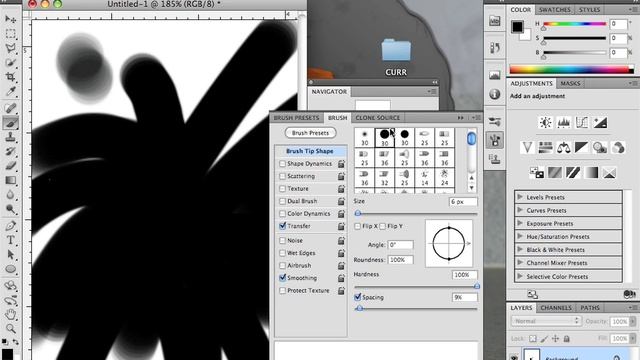Select the Type tool

pyautogui.click(x=11, y=240)
